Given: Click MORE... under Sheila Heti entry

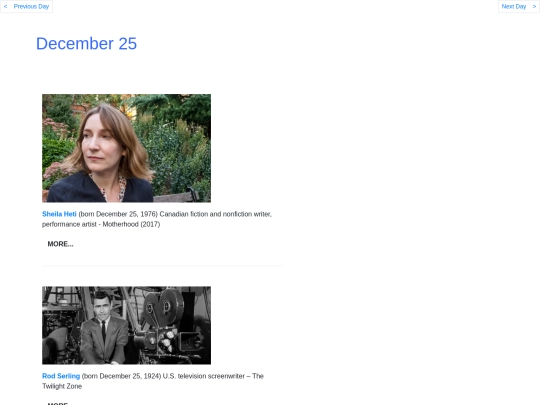Looking at the screenshot, I should point(61,244).
